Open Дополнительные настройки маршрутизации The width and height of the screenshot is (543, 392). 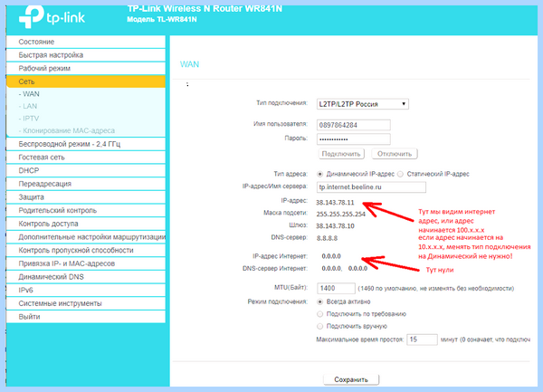(x=86, y=237)
